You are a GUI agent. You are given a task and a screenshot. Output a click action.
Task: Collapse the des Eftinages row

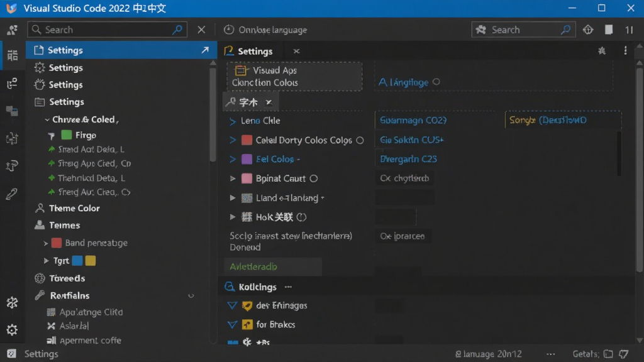click(x=232, y=305)
